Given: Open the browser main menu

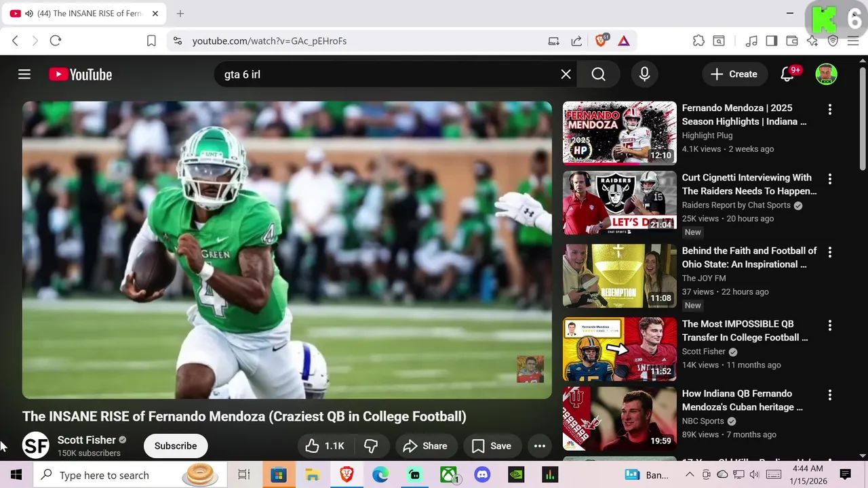Looking at the screenshot, I should click(x=853, y=41).
